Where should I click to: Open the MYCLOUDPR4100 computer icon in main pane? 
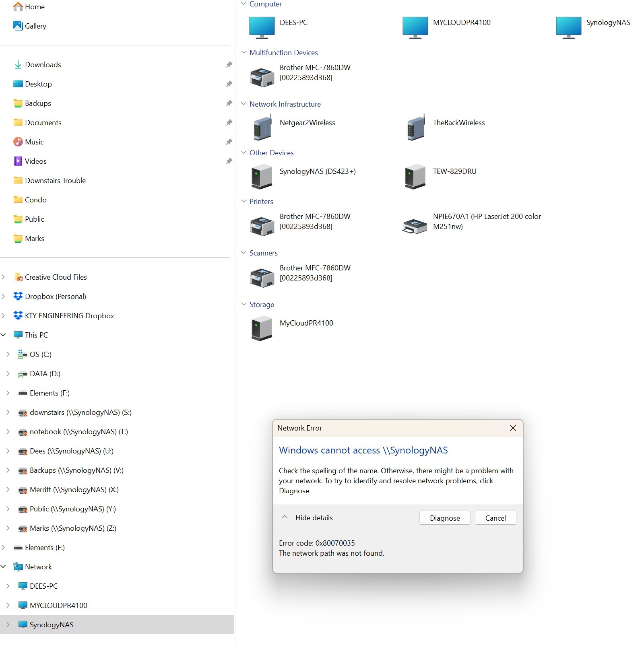415,27
